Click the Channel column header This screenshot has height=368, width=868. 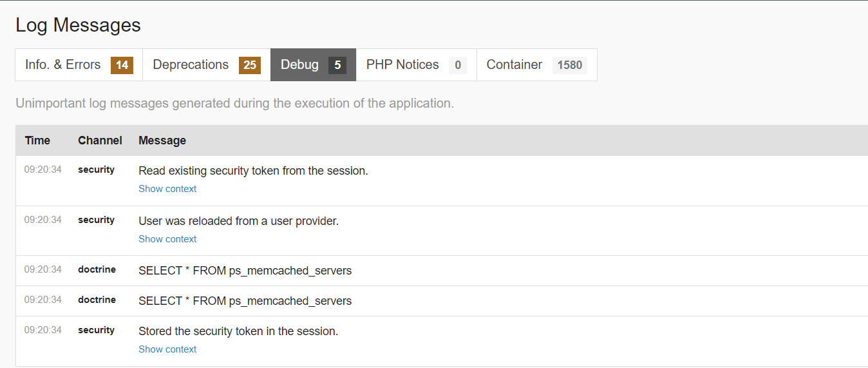tap(100, 140)
